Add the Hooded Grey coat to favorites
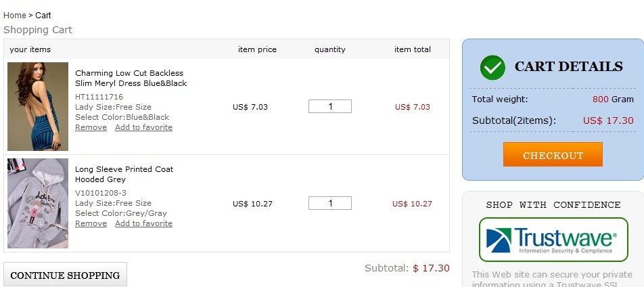The height and width of the screenshot is (287, 644). [143, 223]
